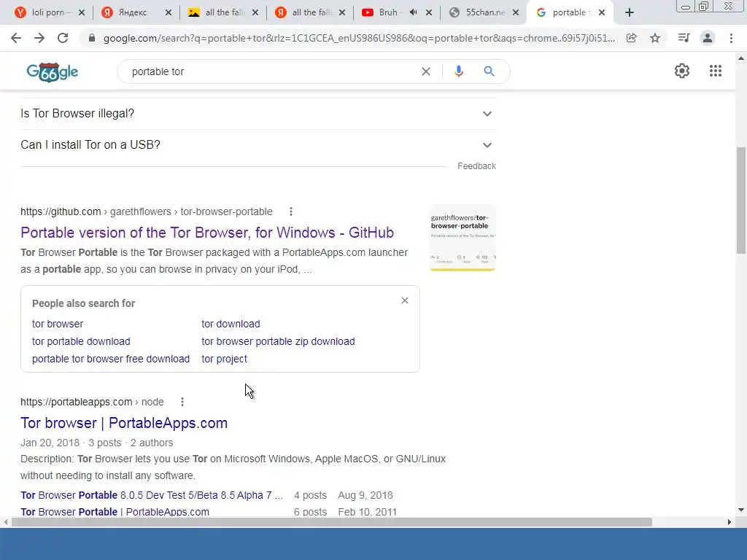Close the Bruh YouTube tab

(x=429, y=12)
